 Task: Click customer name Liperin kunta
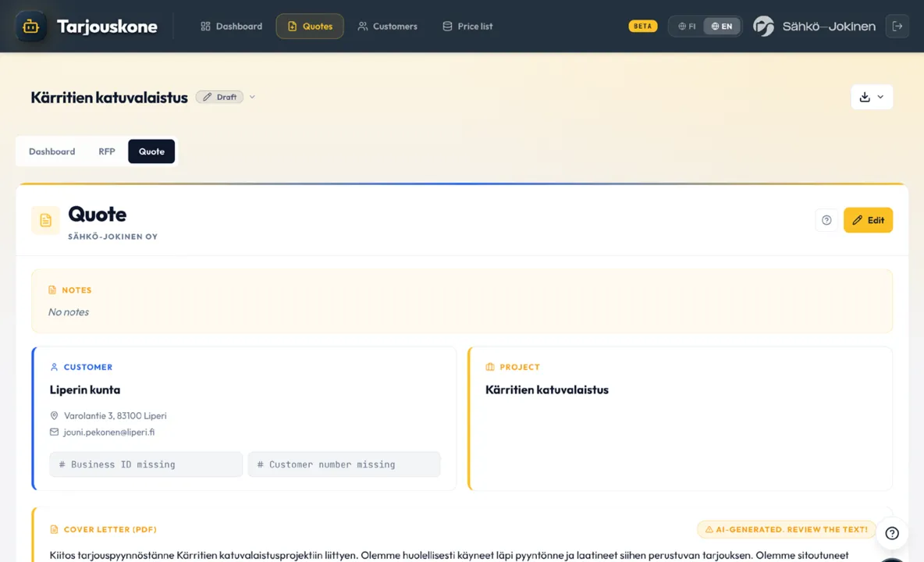pos(85,390)
